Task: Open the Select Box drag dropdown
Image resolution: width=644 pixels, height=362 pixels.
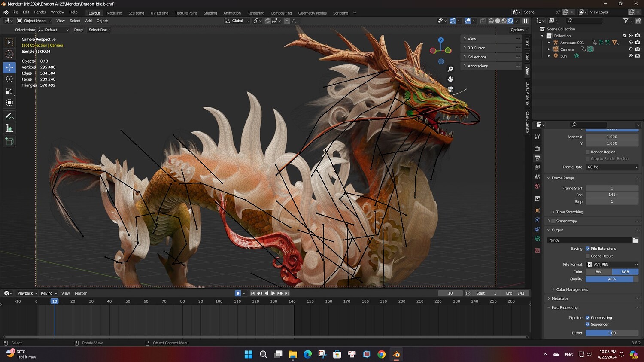Action: [x=99, y=30]
